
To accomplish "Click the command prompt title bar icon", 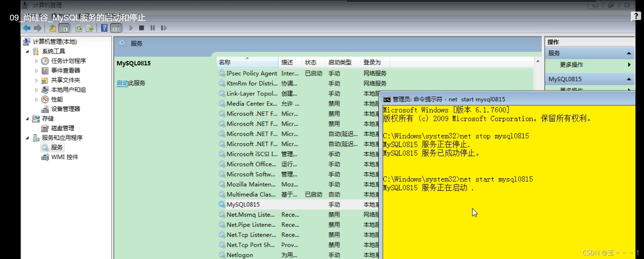I will 387,99.
